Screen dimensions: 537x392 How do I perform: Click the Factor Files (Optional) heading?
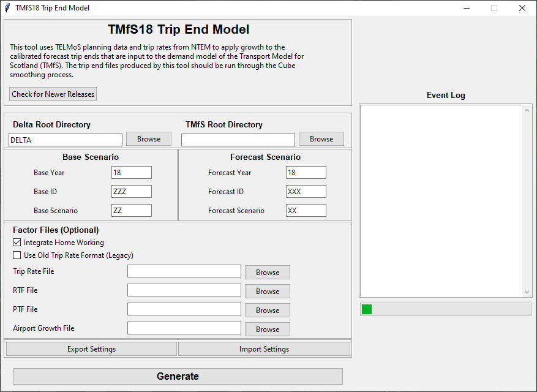coord(56,230)
